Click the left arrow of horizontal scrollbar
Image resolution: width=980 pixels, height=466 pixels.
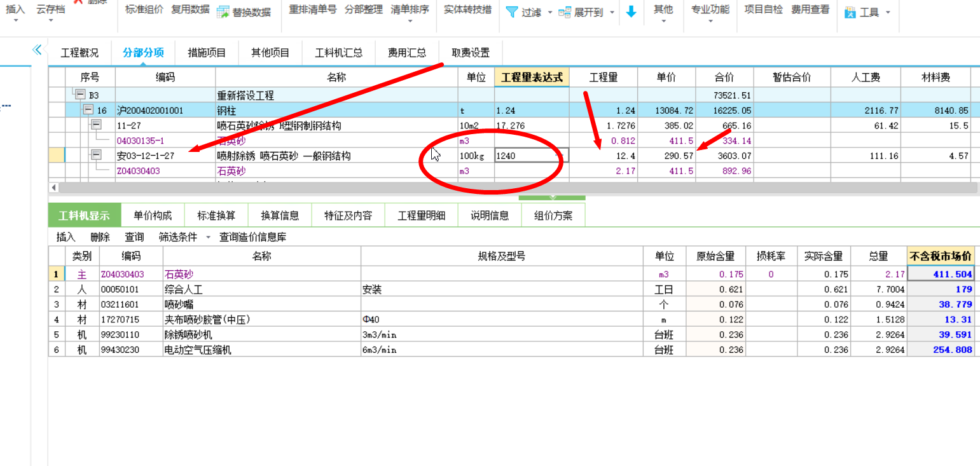coord(53,188)
